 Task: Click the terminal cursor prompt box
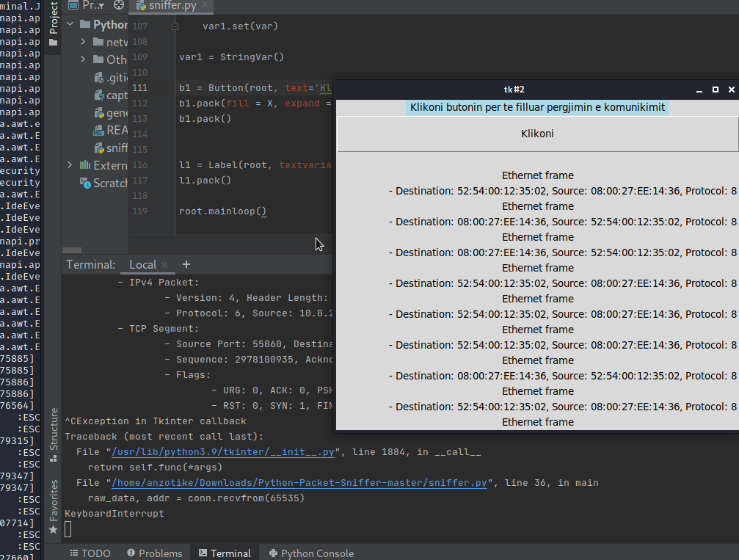click(68, 529)
